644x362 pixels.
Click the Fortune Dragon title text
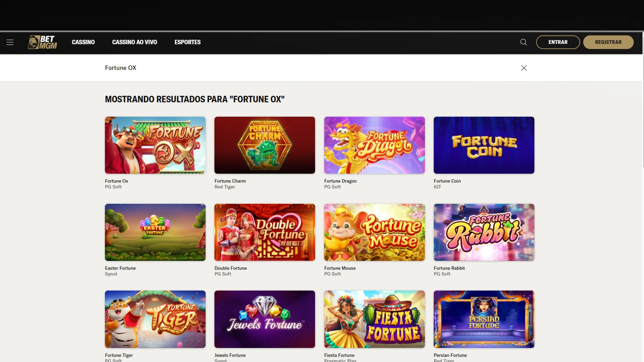click(x=340, y=181)
